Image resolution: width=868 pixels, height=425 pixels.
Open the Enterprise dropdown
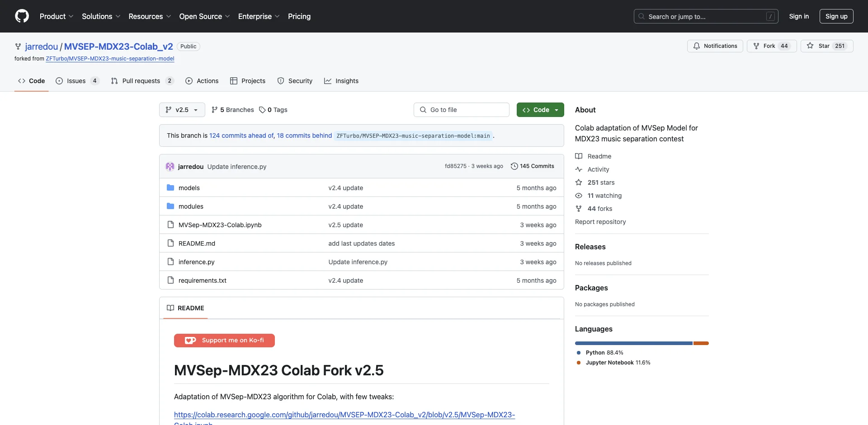pyautogui.click(x=259, y=16)
